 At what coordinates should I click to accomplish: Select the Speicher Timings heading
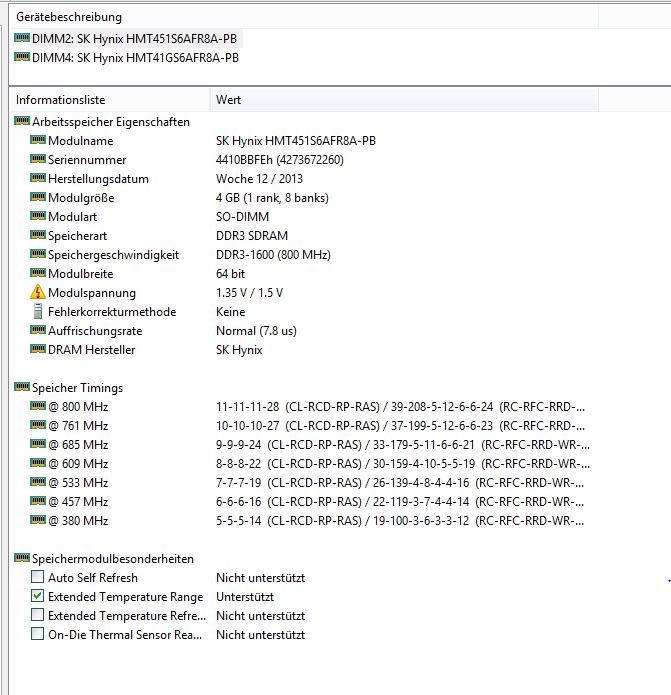coord(78,388)
